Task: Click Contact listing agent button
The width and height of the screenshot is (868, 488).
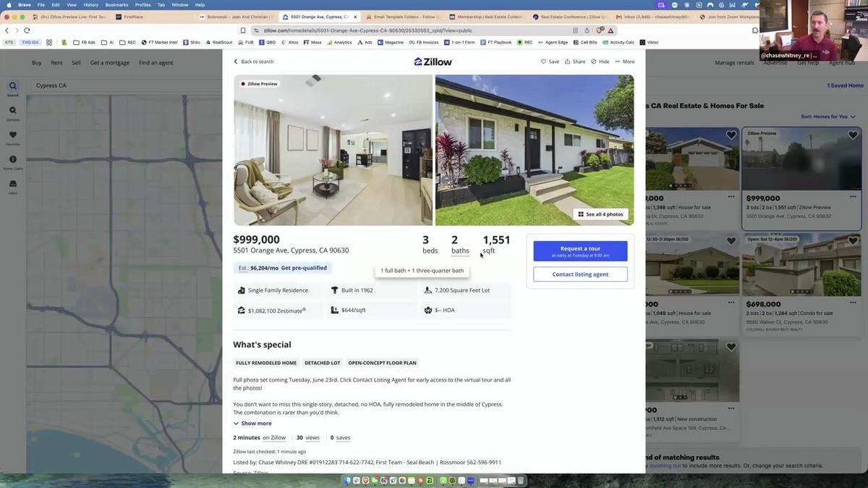Action: click(580, 274)
